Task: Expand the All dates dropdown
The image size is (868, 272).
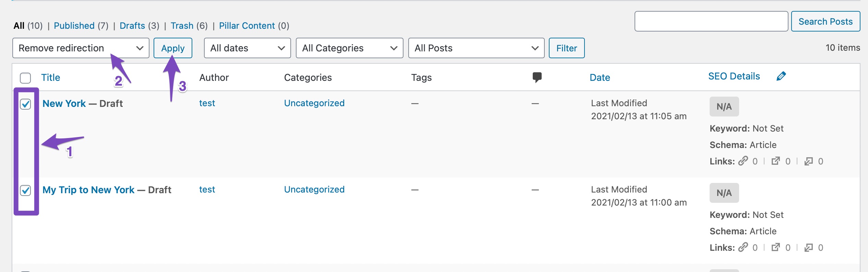Action: [x=247, y=48]
